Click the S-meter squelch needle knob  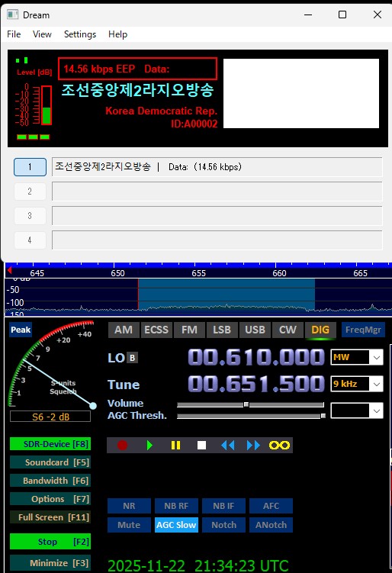point(93,406)
